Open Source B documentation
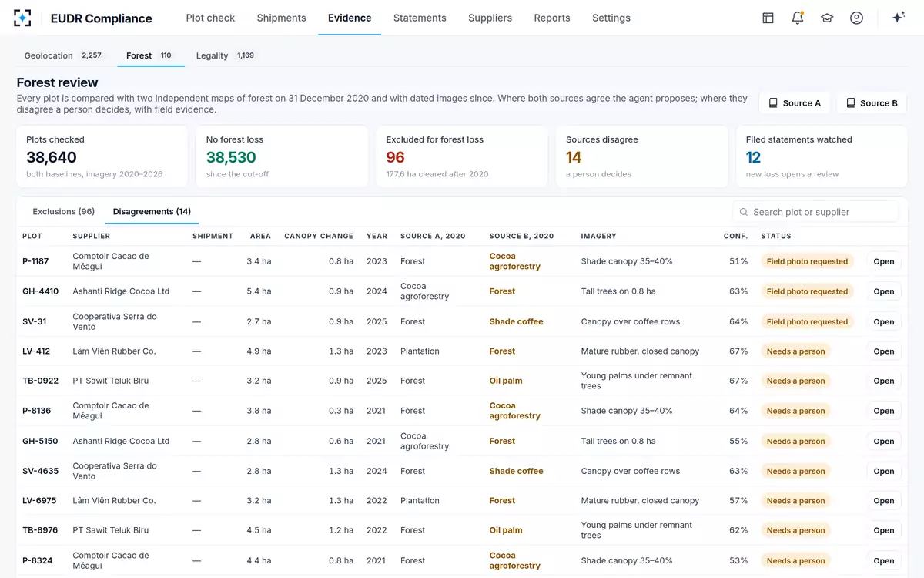 click(872, 103)
